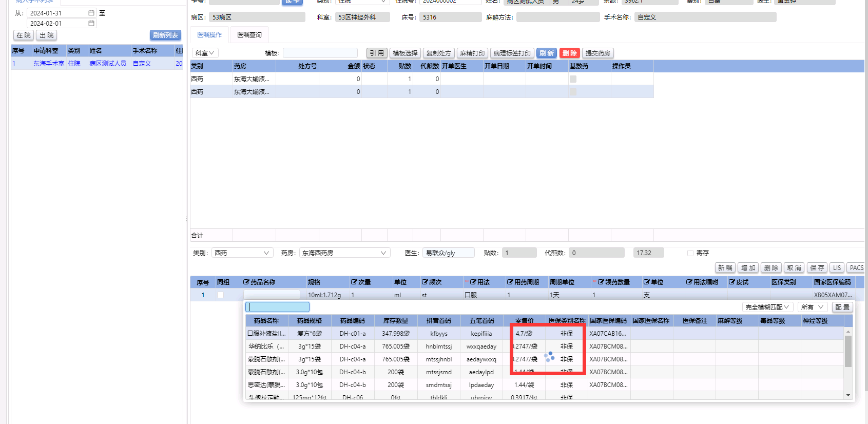Screen dimensions: 868x424
Task: Click the edit icon on 皮试 column header
Action: tap(732, 282)
